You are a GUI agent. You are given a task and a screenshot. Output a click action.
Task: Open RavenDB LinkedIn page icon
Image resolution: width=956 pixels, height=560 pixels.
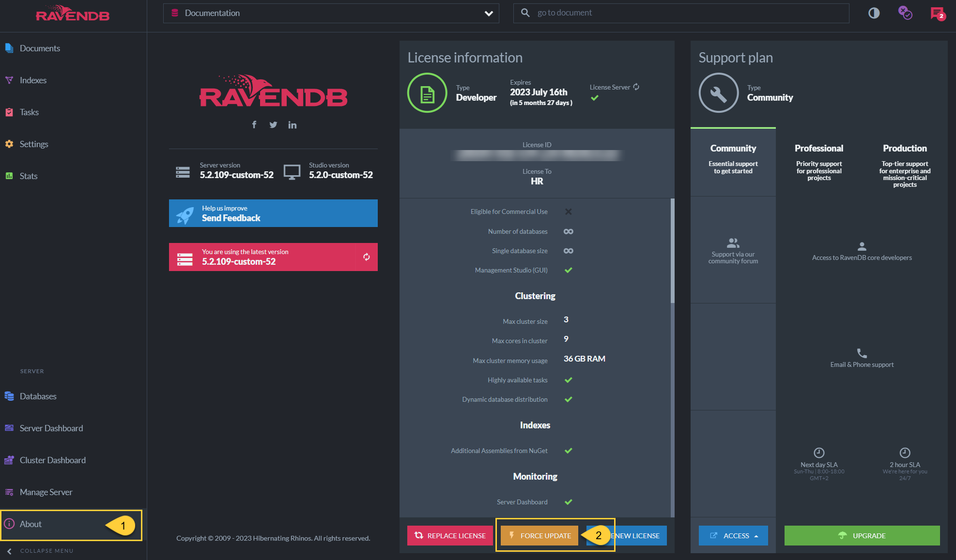pos(292,125)
